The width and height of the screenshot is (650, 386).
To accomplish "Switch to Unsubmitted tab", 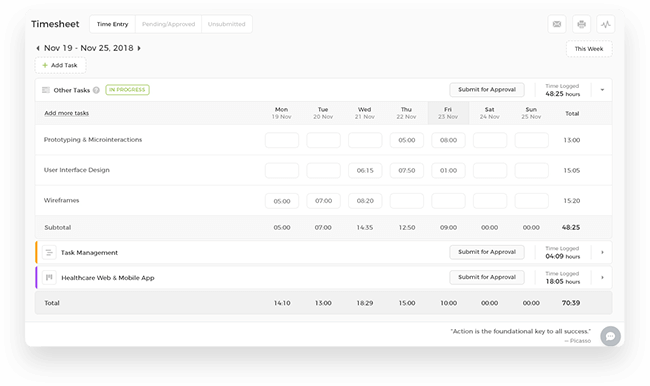I will point(227,24).
